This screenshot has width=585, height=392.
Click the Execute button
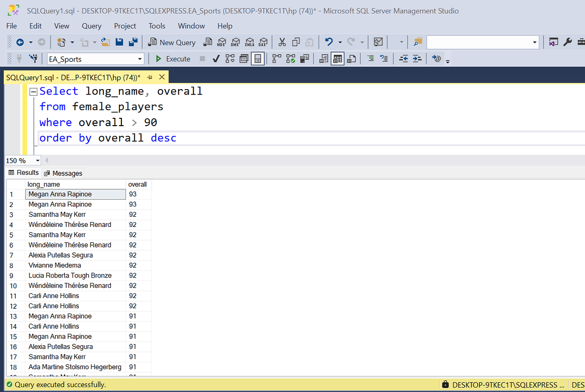pyautogui.click(x=172, y=58)
